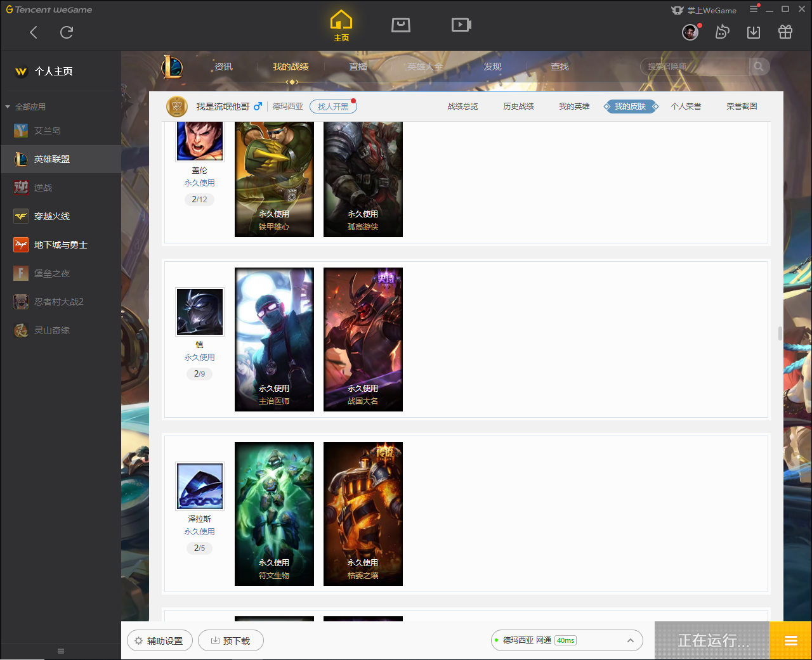Click the 2/5 skin count badge
The image size is (812, 660).
coord(199,548)
